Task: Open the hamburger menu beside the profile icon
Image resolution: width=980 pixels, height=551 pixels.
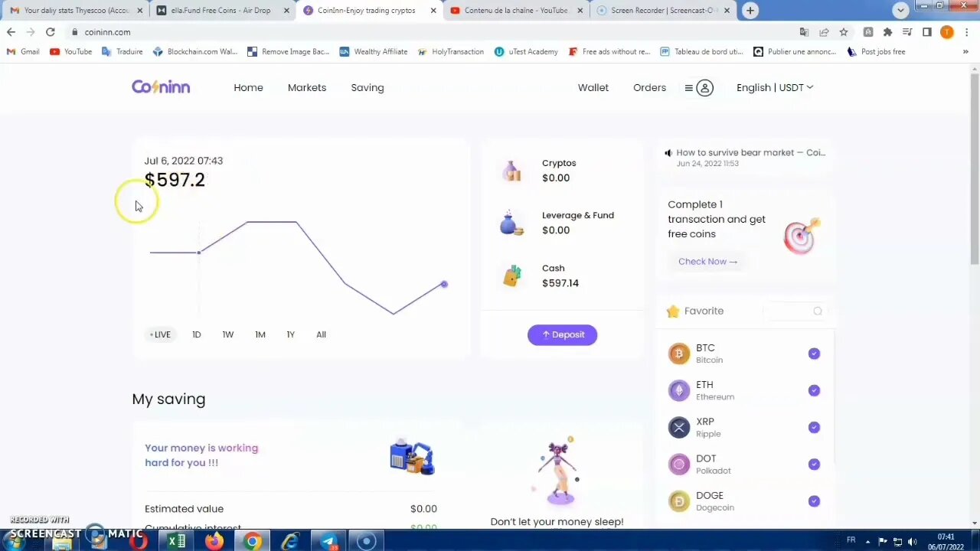Action: click(x=688, y=87)
